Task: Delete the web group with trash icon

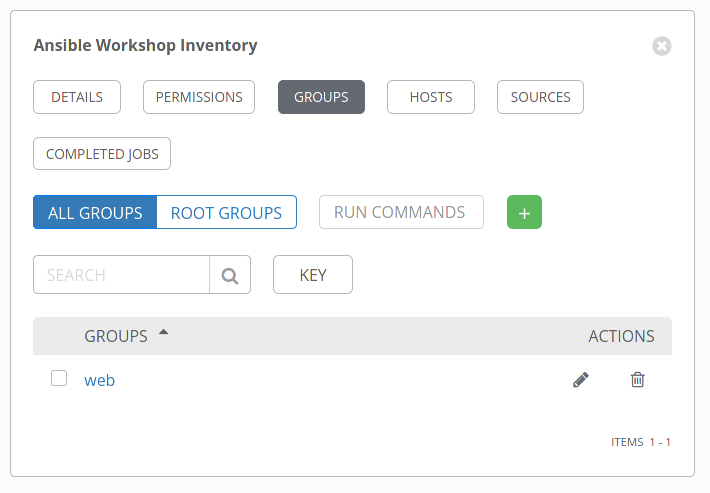Action: 638,380
